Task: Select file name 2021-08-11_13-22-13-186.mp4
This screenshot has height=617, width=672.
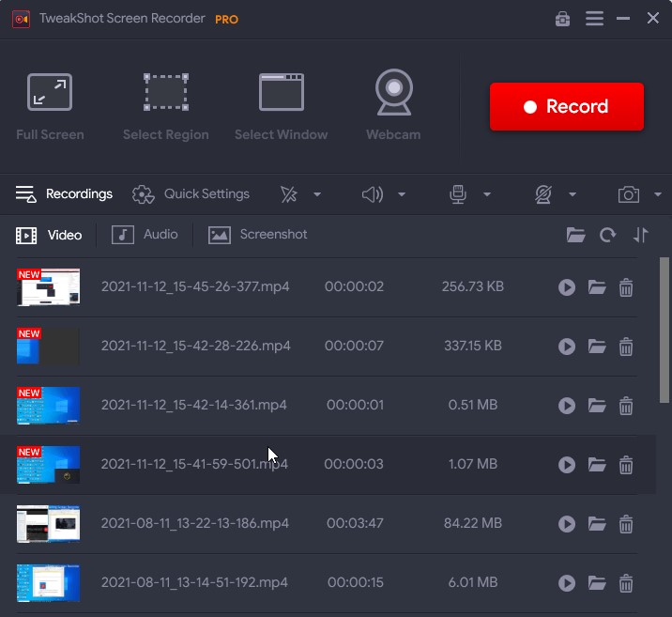Action: tap(194, 523)
